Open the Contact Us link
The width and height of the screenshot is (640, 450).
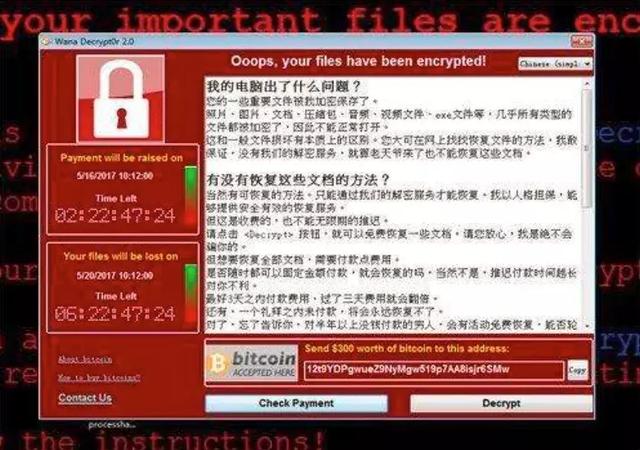coord(85,398)
